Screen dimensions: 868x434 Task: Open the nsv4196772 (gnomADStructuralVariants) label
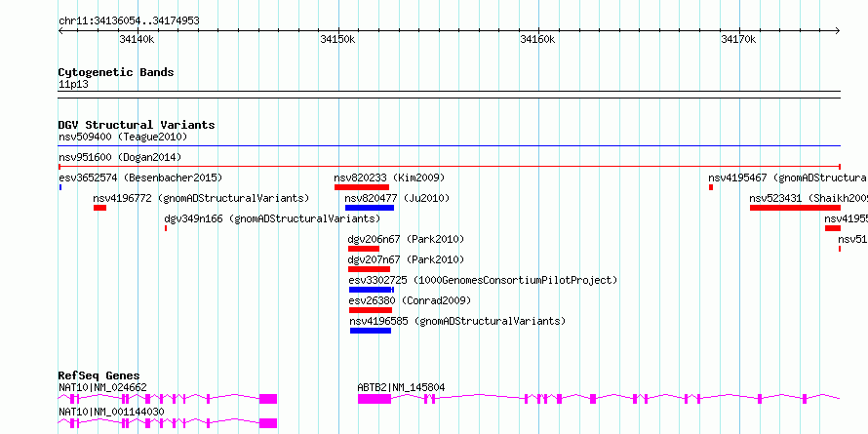click(201, 198)
